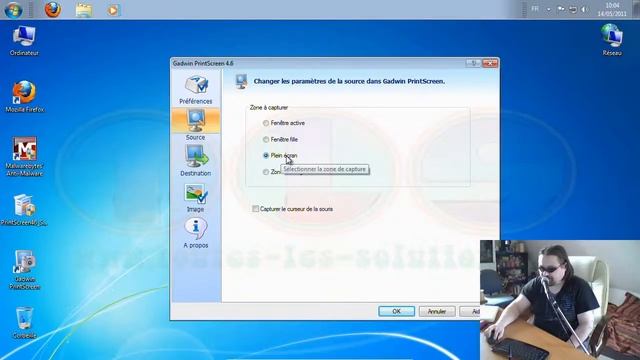This screenshot has height=360, width=640.
Task: Open the Windows Start menu orb
Action: (x=13, y=10)
